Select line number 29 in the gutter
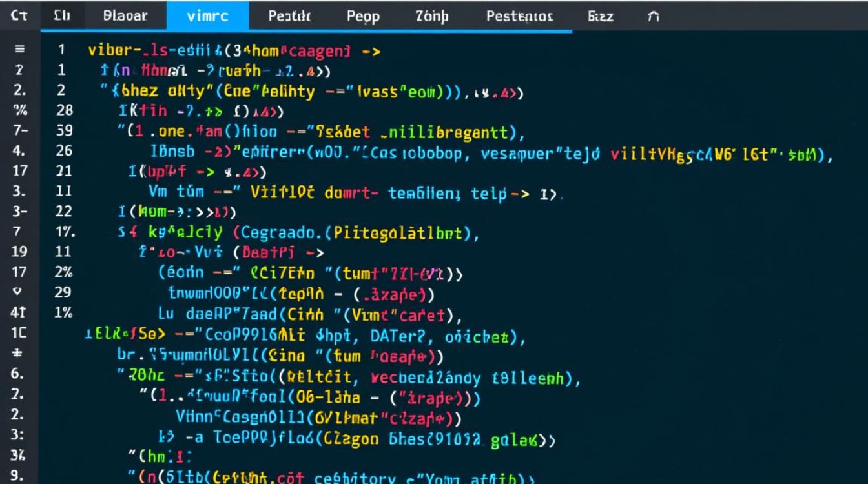The height and width of the screenshot is (484, 868). pos(63,292)
